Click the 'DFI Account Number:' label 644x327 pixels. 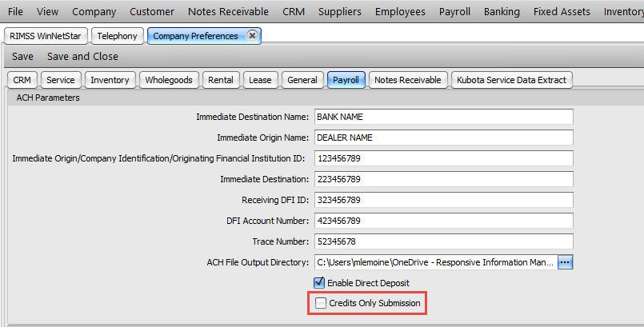coord(267,221)
